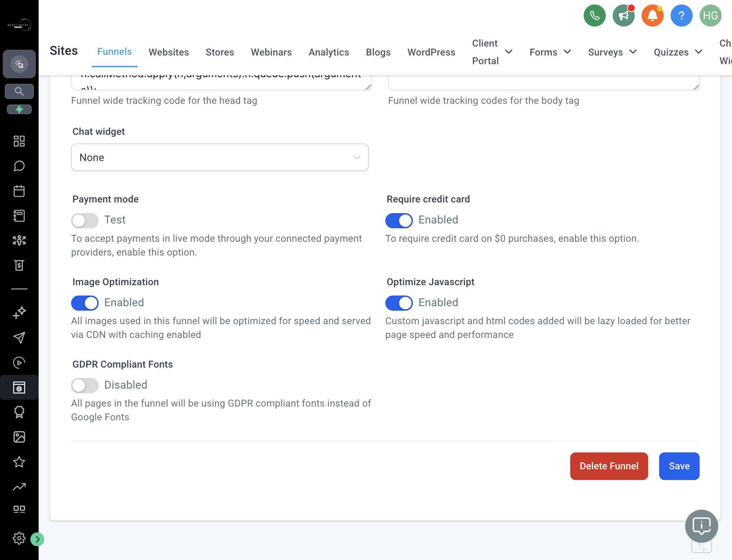Toggle Optimize Javascript switch
The width and height of the screenshot is (732, 560).
point(399,303)
